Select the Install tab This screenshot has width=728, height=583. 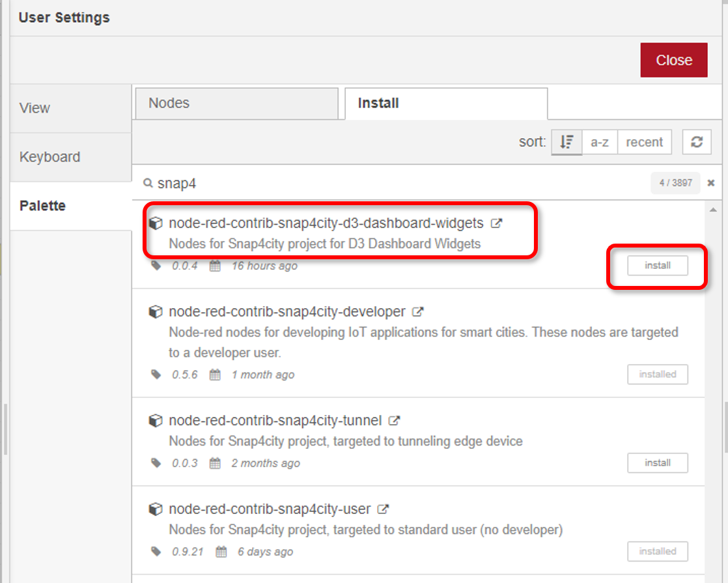coord(445,104)
